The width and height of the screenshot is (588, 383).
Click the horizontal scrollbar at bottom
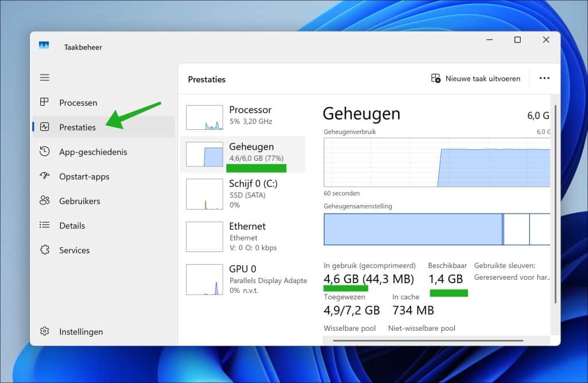tap(428, 341)
